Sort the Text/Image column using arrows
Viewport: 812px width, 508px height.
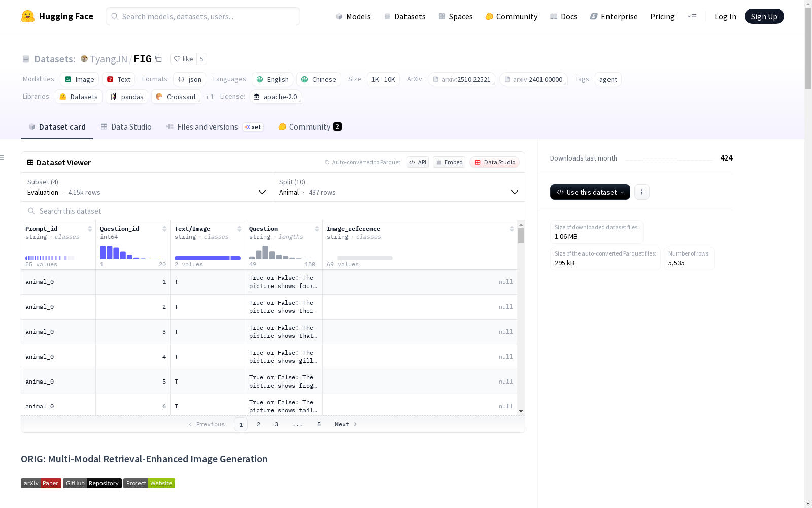click(239, 229)
